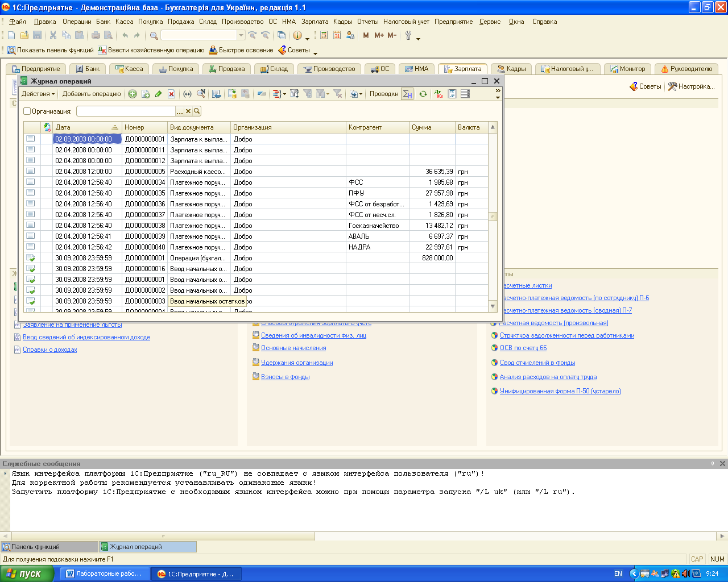Switch to the Лабораторные рабо... taskbar button
The height and width of the screenshot is (582, 728).
tap(106, 574)
